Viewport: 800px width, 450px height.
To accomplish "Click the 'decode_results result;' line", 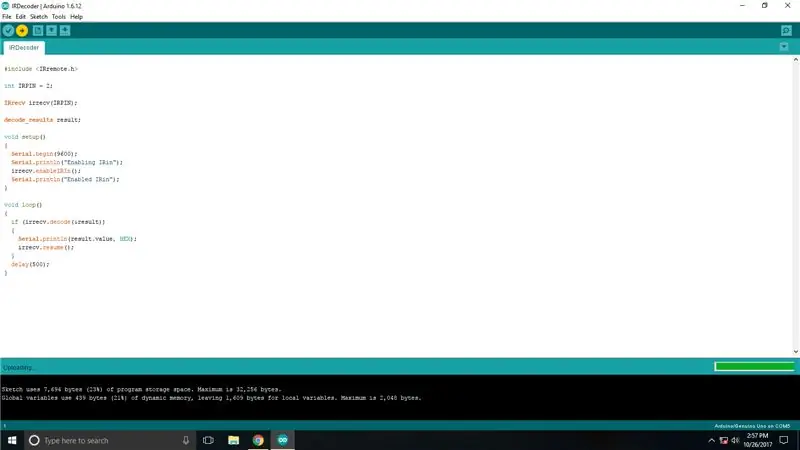I will (x=42, y=120).
